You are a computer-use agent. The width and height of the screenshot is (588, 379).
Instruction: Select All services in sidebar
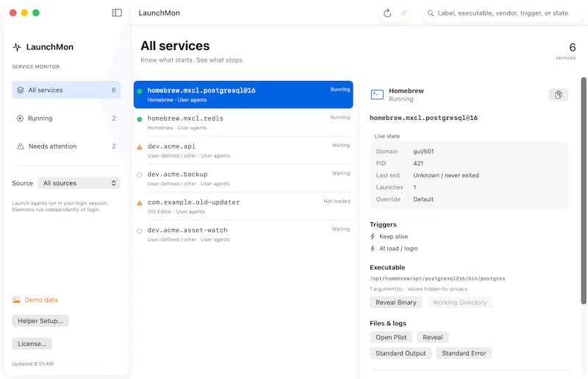click(x=66, y=90)
